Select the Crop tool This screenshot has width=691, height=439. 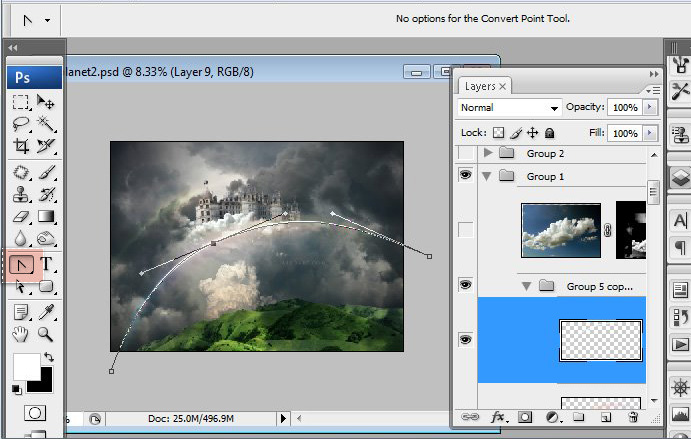pos(20,146)
